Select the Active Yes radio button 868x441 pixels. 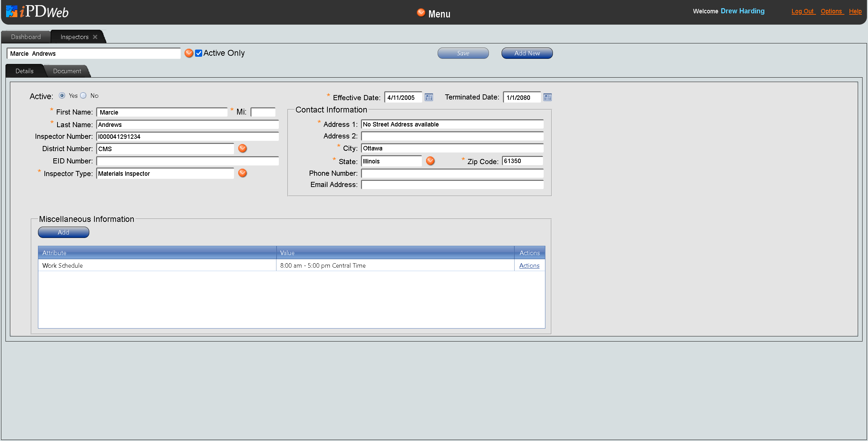62,96
